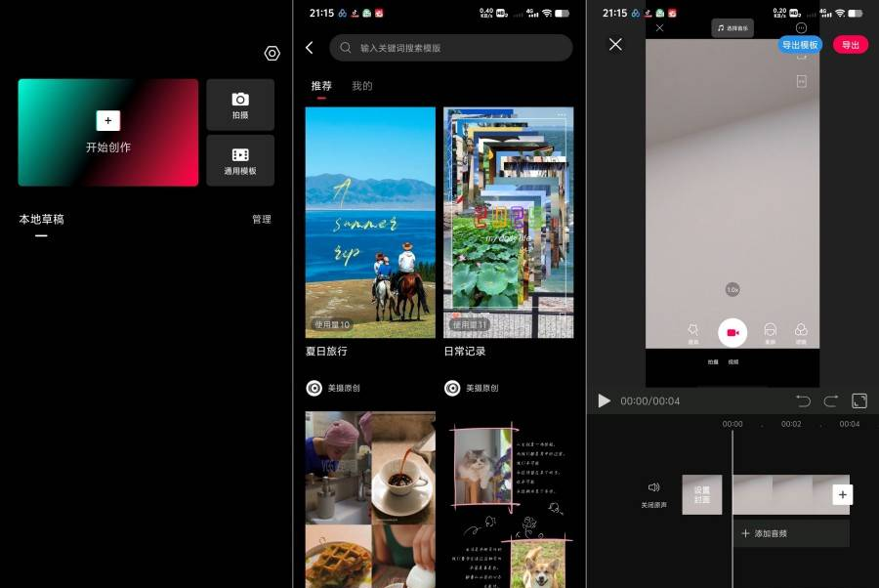Undo the last edit

click(804, 400)
